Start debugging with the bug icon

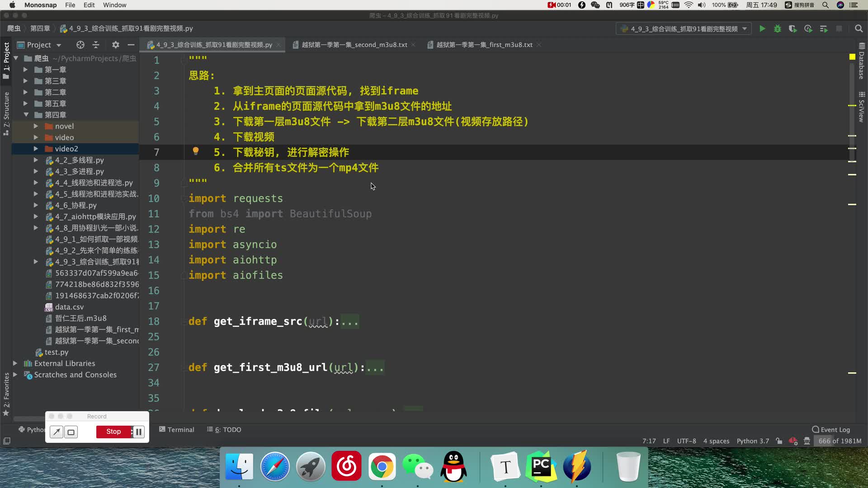click(x=778, y=29)
